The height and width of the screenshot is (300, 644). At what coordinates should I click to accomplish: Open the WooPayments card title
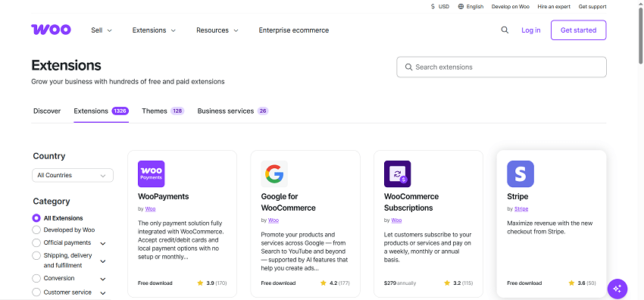point(164,196)
